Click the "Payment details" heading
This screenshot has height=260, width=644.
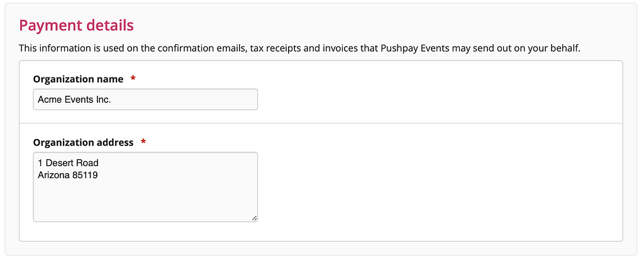coord(76,25)
